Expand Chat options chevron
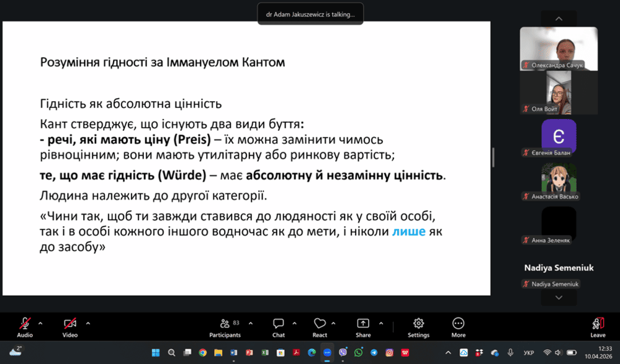 click(294, 323)
